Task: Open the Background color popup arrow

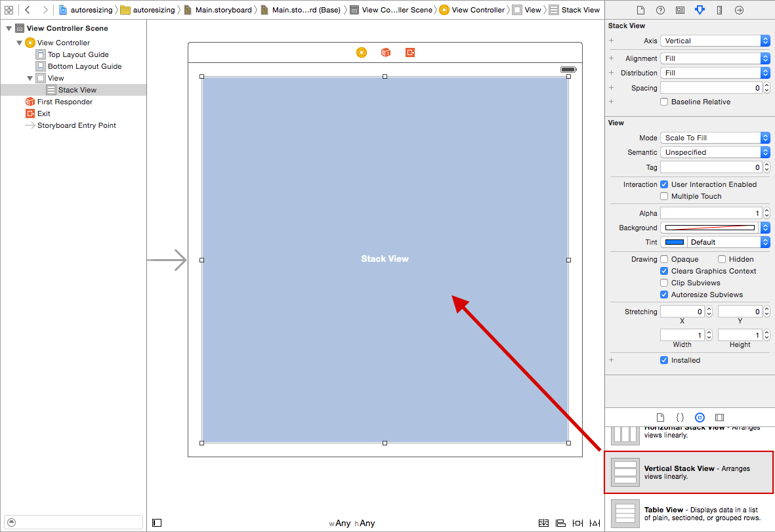Action: (765, 228)
